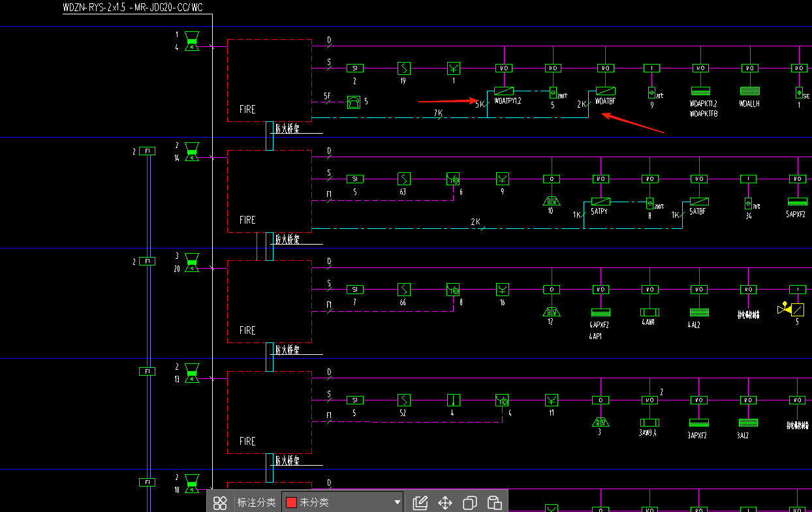Select the WDALLH panel symbol

(750, 91)
